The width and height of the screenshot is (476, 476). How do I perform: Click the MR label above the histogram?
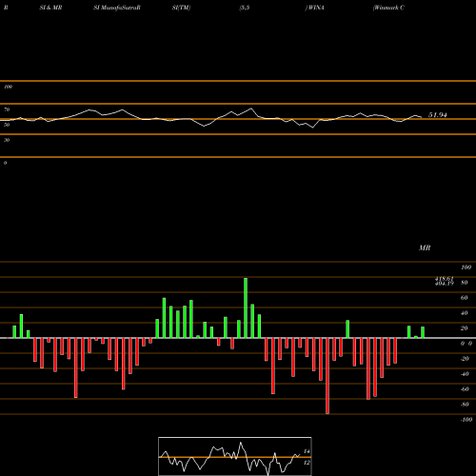[x=425, y=248]
